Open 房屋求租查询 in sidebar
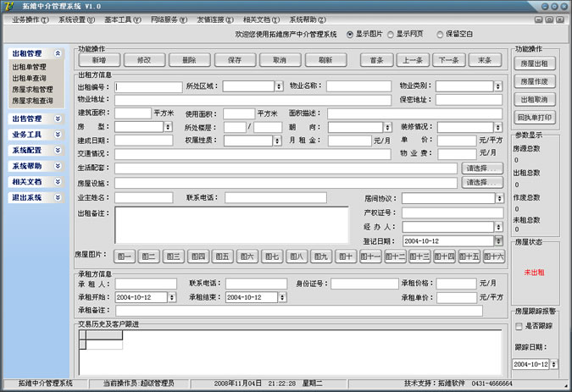 click(32, 101)
